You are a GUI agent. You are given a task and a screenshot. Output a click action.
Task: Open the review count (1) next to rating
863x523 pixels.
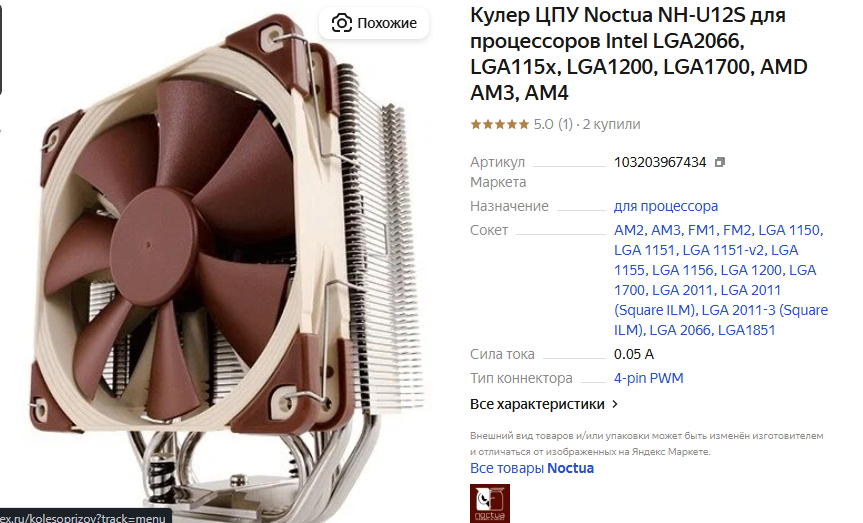coord(565,124)
